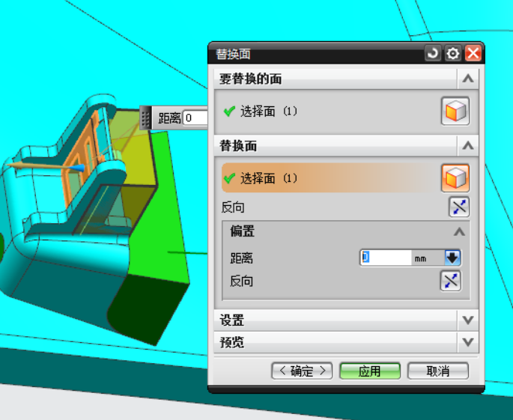Close the 替换面 dialog
Viewport: 513px width, 420px height.
pos(473,53)
